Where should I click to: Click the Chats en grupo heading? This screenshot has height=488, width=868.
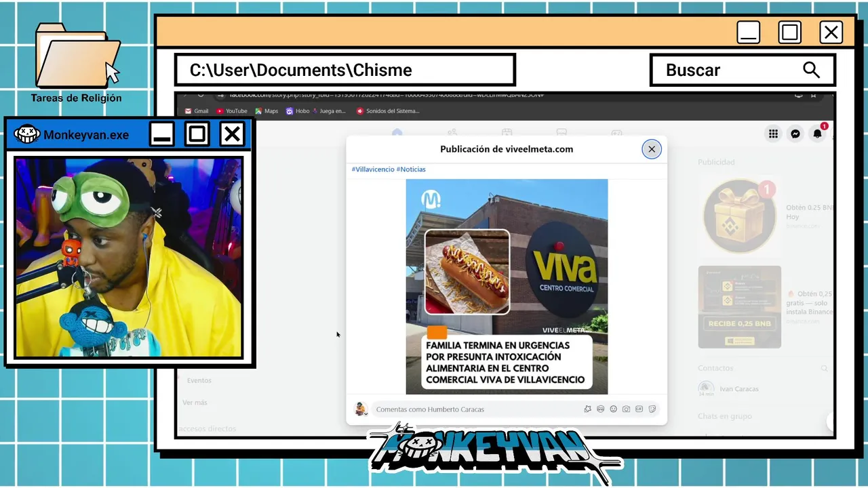(725, 416)
